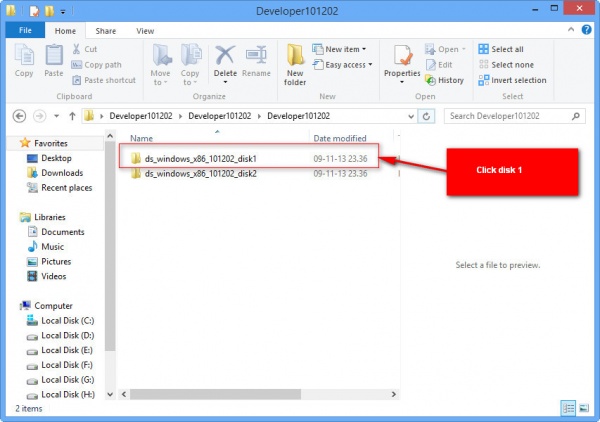Open the recent locations dropdown
Image resolution: width=600 pixels, height=422 pixels.
click(x=56, y=116)
